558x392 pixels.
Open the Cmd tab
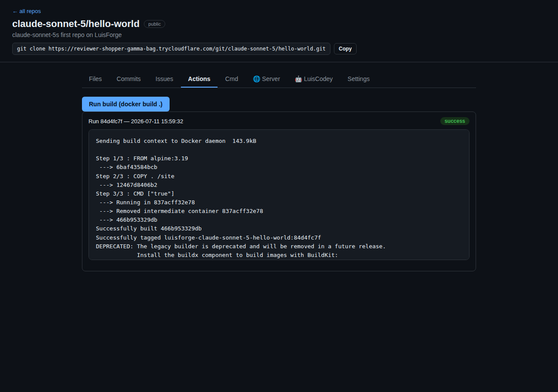231,79
